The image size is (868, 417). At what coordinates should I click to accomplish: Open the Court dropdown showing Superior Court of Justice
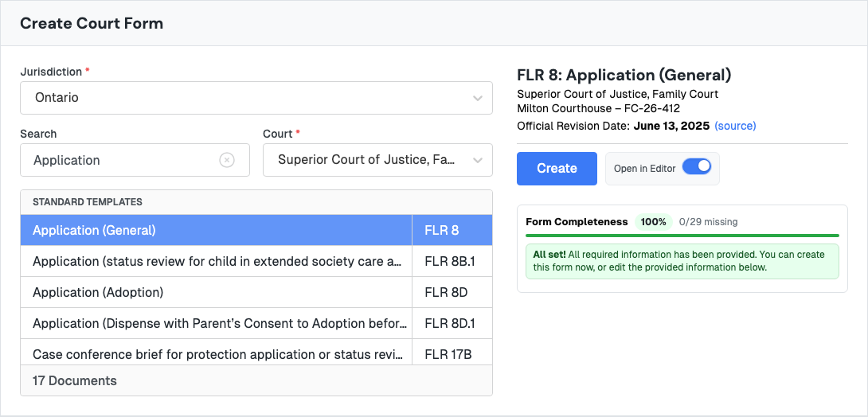point(377,161)
